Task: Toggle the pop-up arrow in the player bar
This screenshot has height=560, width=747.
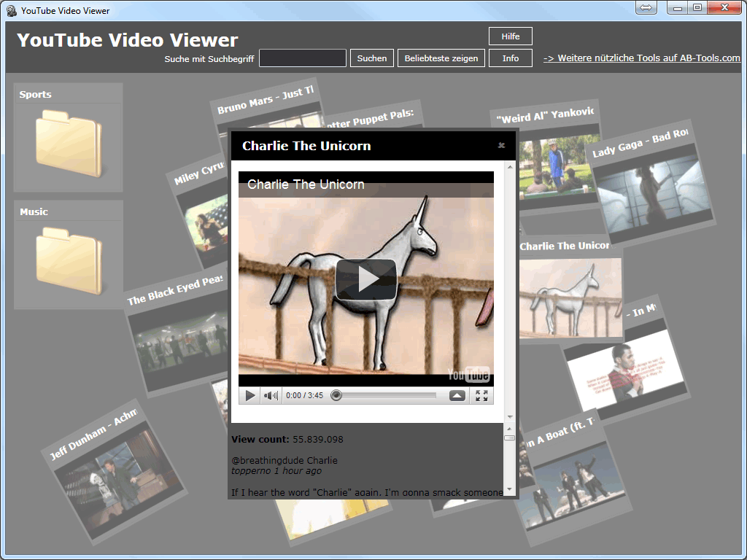Action: click(457, 395)
